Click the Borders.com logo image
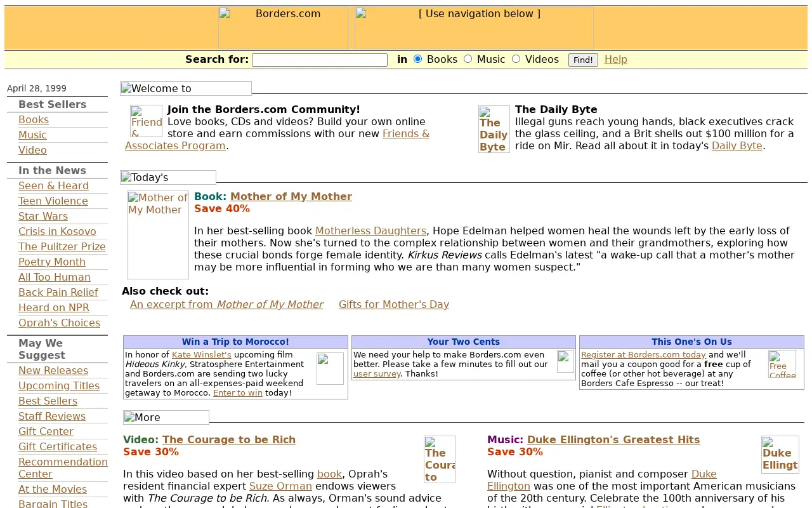The height and width of the screenshot is (508, 812). tap(283, 28)
